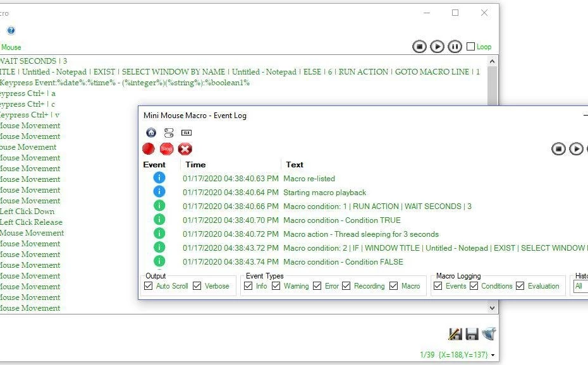Uncheck the Verbose output option

(197, 286)
